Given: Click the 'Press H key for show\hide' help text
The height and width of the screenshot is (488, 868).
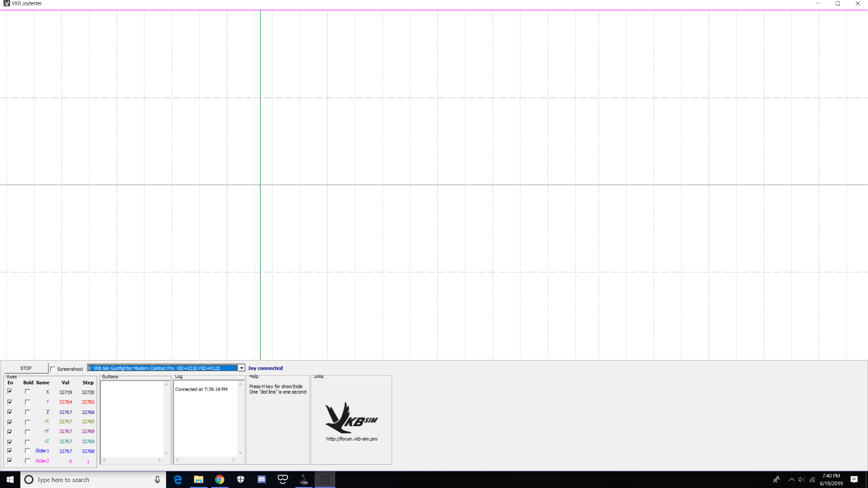Looking at the screenshot, I should coord(276,387).
